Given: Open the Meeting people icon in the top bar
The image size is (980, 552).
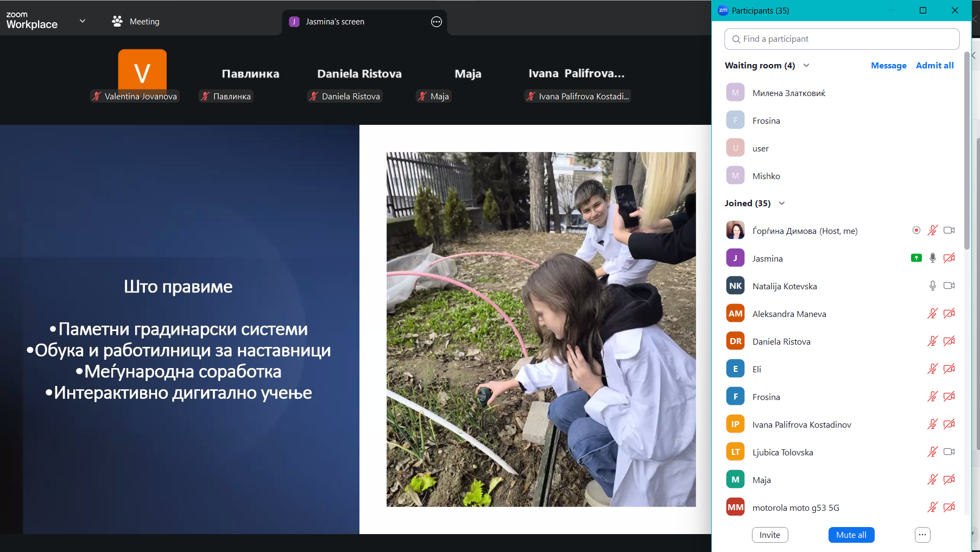Looking at the screenshot, I should click(x=117, y=21).
